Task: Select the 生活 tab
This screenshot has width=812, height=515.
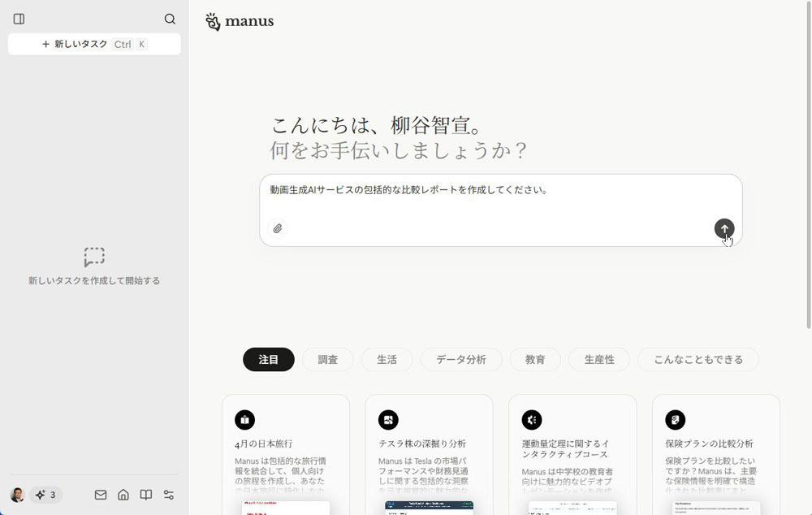Action: click(387, 360)
